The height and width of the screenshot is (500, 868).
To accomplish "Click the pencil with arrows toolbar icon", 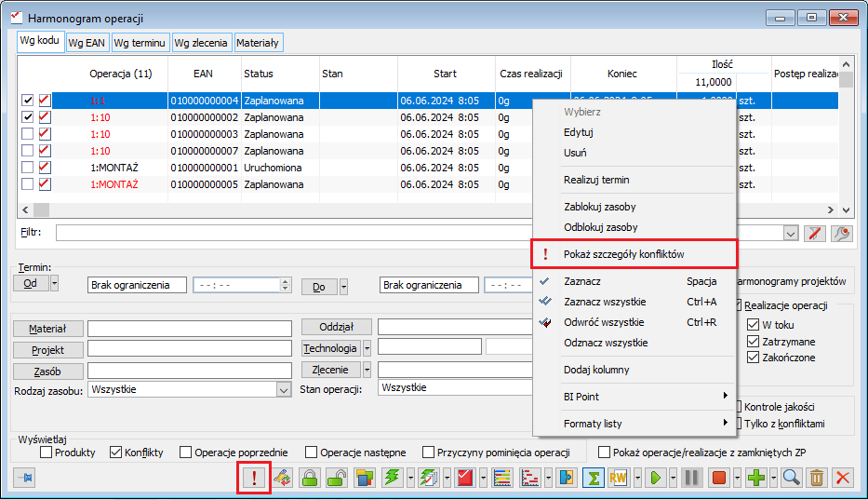I will tap(283, 478).
